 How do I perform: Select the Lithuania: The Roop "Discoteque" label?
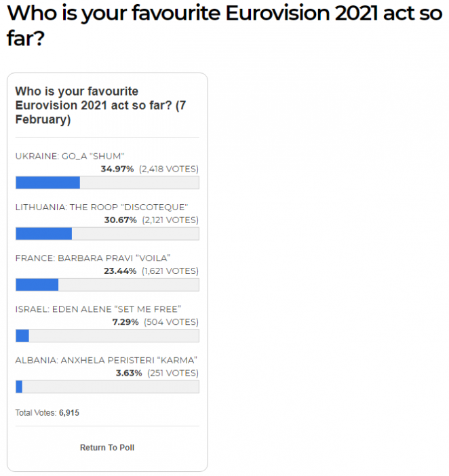pyautogui.click(x=101, y=207)
